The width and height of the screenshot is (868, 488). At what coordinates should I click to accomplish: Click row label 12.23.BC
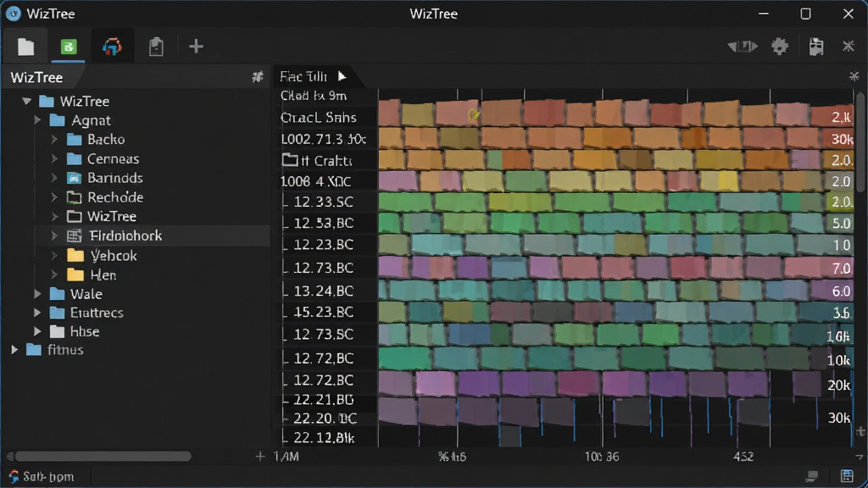pyautogui.click(x=323, y=245)
